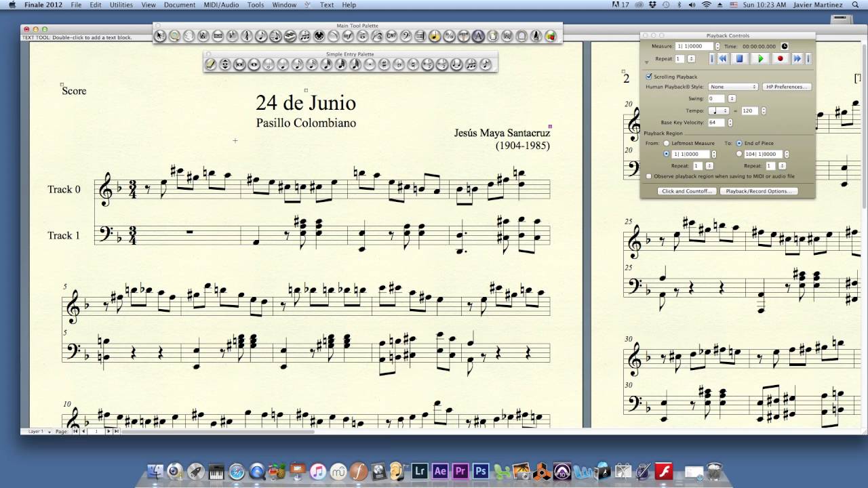Select the Staff tool
The image size is (868, 488).
203,36
